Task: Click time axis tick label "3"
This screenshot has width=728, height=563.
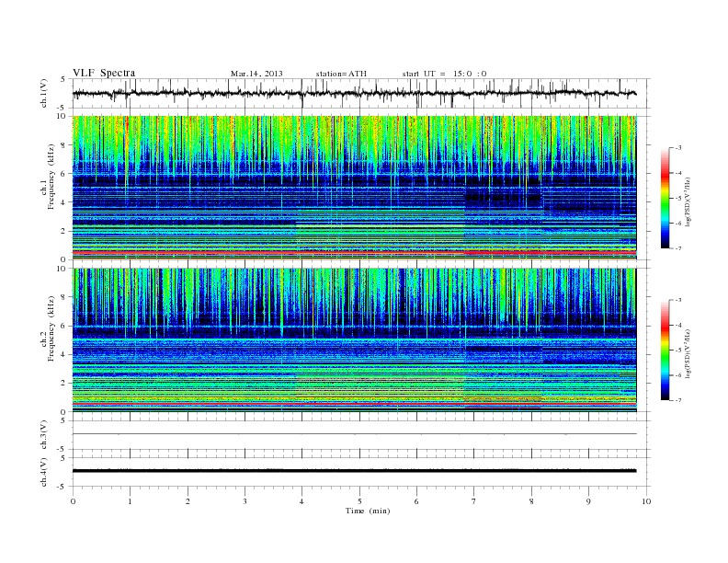Action: pos(245,501)
